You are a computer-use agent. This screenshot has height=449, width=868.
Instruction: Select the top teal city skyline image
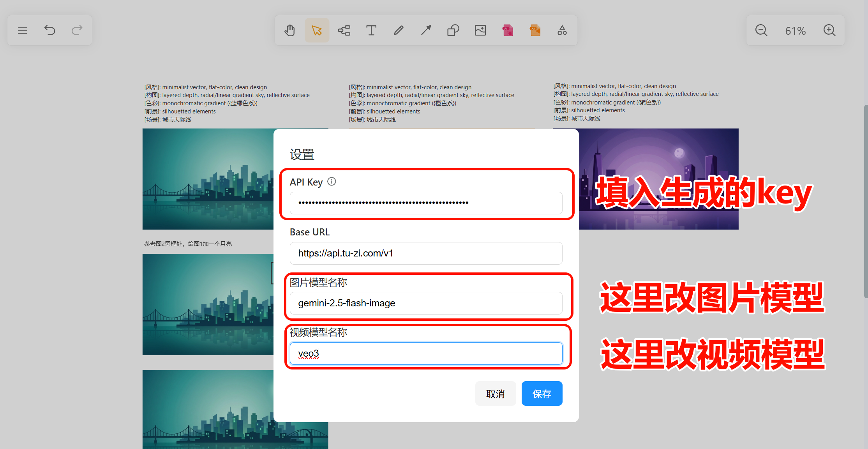click(x=208, y=179)
